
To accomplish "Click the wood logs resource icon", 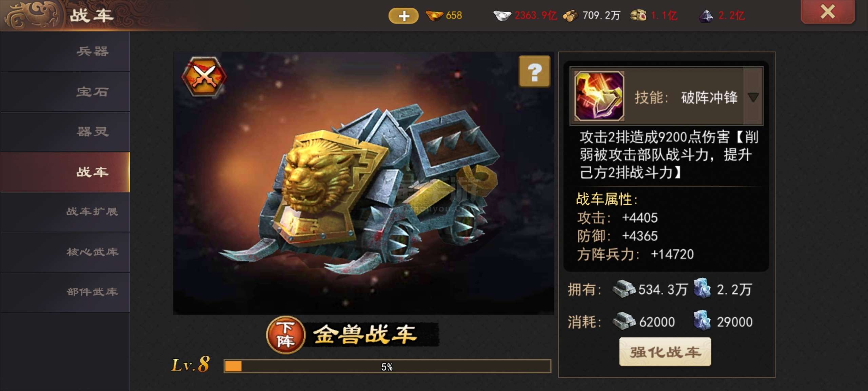I will (571, 16).
